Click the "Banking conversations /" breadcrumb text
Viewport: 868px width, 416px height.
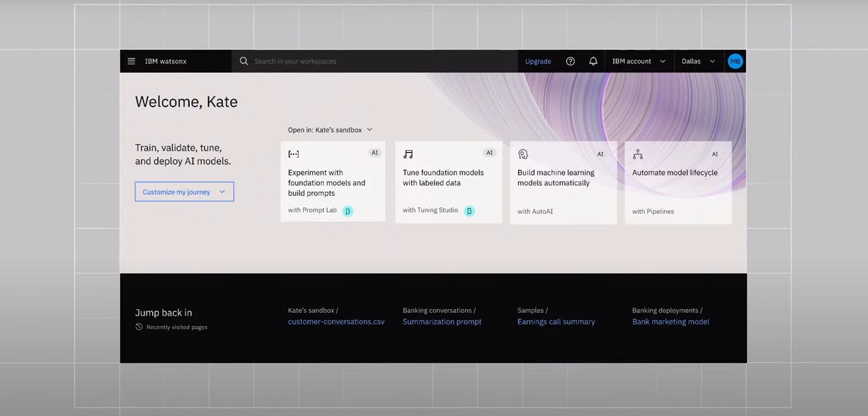[x=439, y=311]
